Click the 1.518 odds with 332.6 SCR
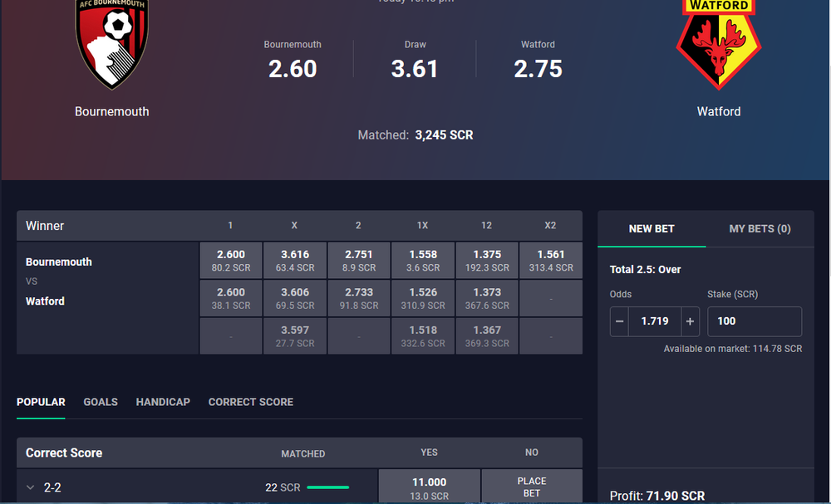The height and width of the screenshot is (504, 831). click(x=423, y=335)
